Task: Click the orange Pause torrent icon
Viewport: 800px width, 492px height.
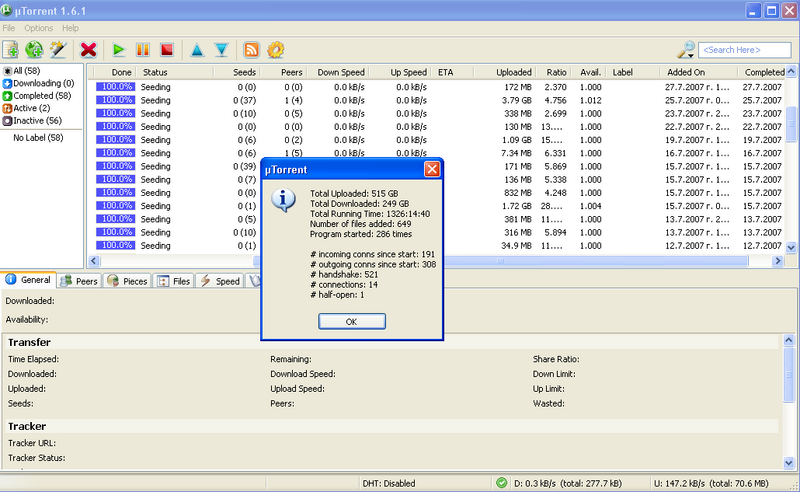Action: [143, 50]
